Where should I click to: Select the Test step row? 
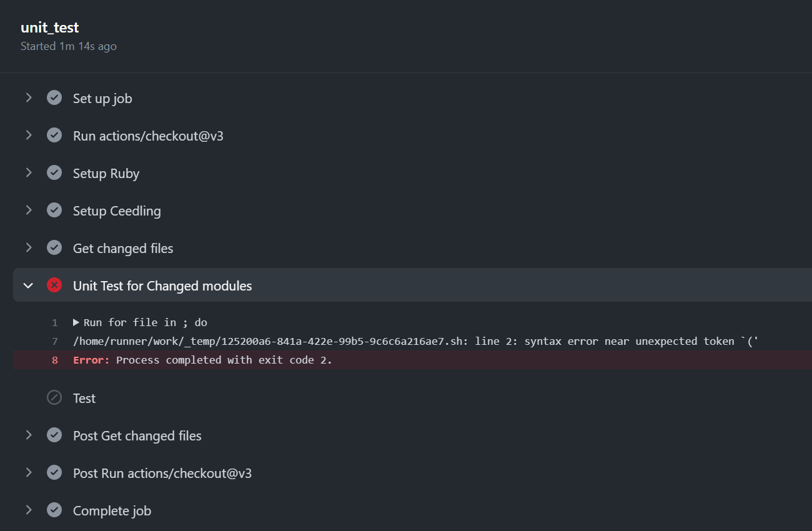tap(84, 399)
